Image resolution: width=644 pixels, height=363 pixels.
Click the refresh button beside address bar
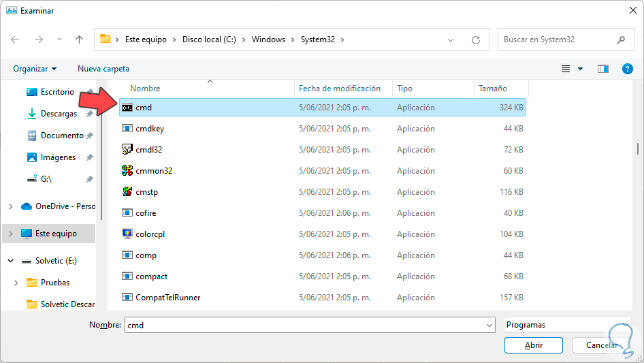click(477, 40)
